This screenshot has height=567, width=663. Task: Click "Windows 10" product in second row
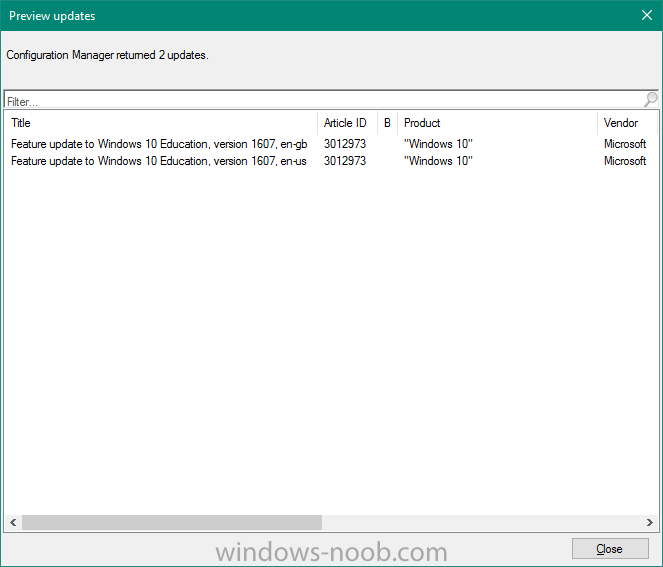coord(438,161)
